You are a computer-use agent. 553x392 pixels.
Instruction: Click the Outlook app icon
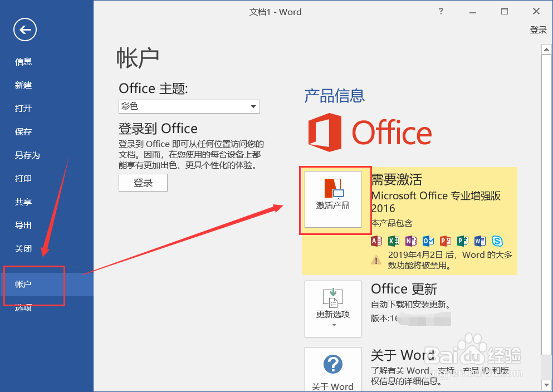tap(428, 241)
